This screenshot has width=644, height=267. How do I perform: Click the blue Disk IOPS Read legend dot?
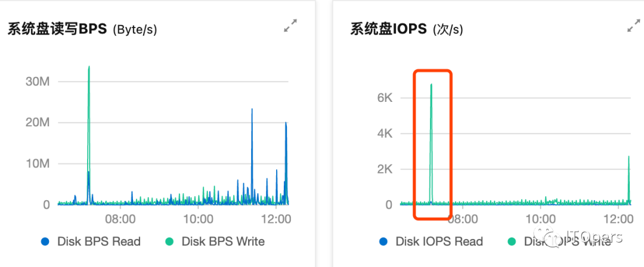pyautogui.click(x=383, y=242)
